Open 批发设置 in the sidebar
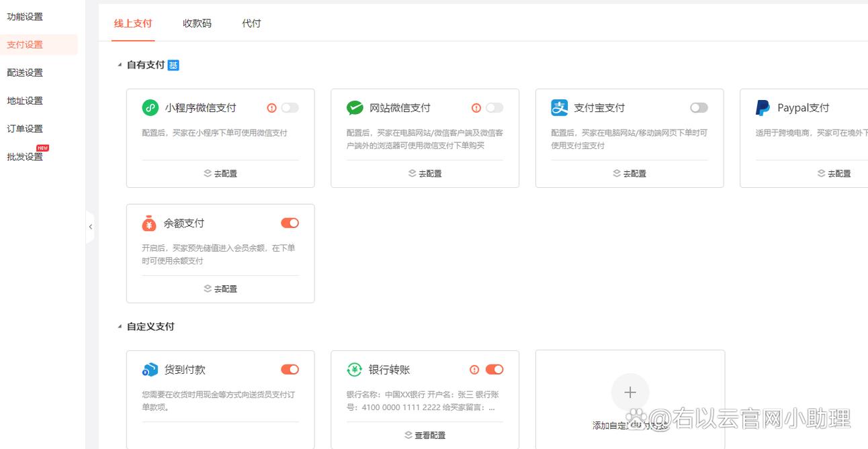The width and height of the screenshot is (868, 449). coord(25,156)
